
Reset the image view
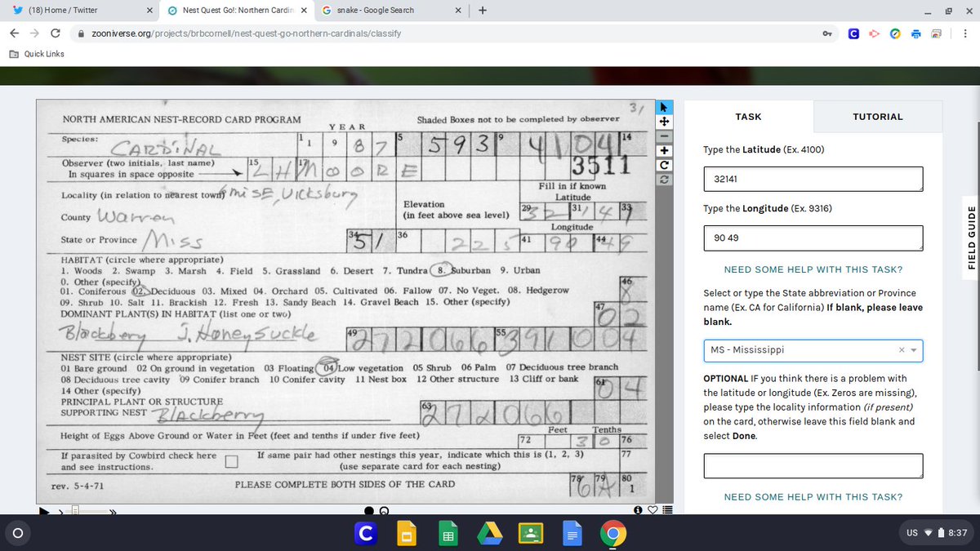(x=664, y=180)
